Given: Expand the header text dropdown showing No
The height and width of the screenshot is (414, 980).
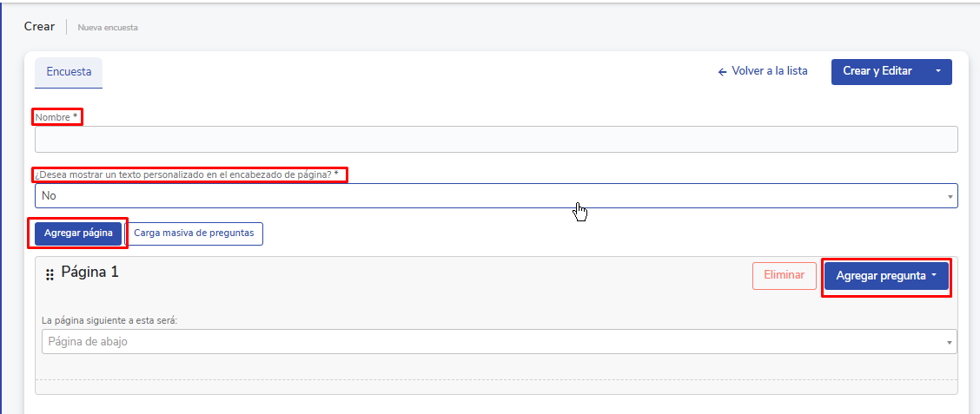Looking at the screenshot, I should (x=496, y=196).
